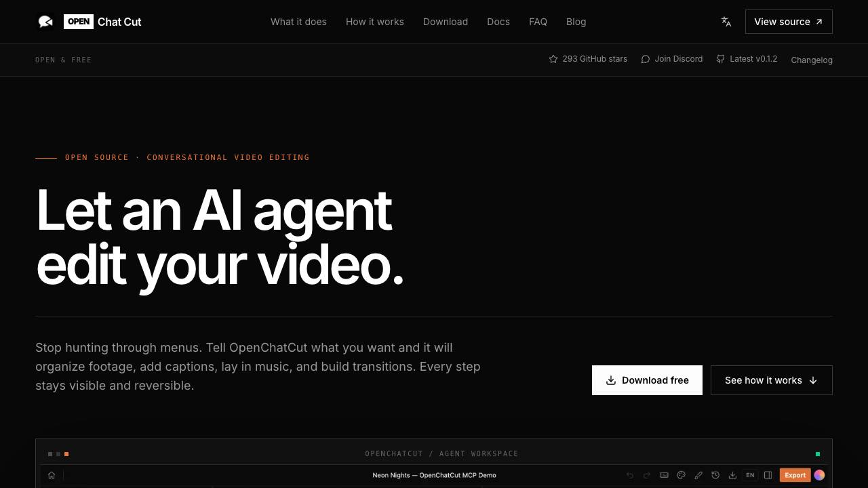Image resolution: width=868 pixels, height=488 pixels.
Task: Click the OPEN & FREE label
Action: point(63,60)
